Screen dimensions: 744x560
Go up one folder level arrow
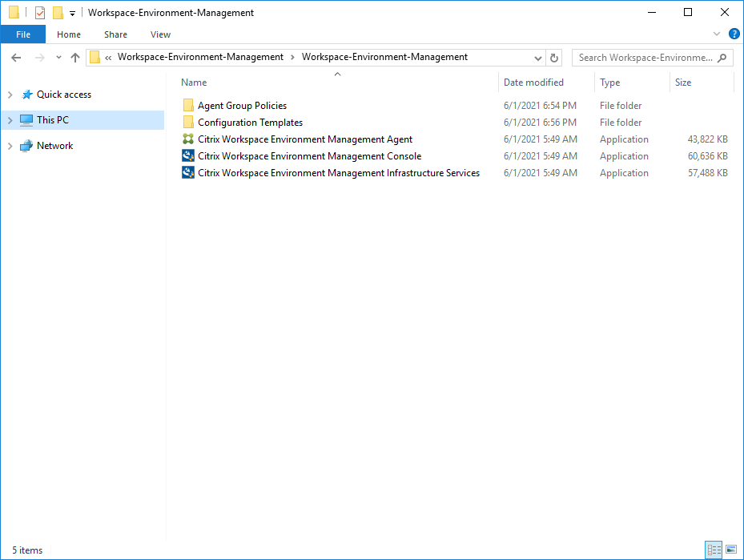click(x=75, y=58)
